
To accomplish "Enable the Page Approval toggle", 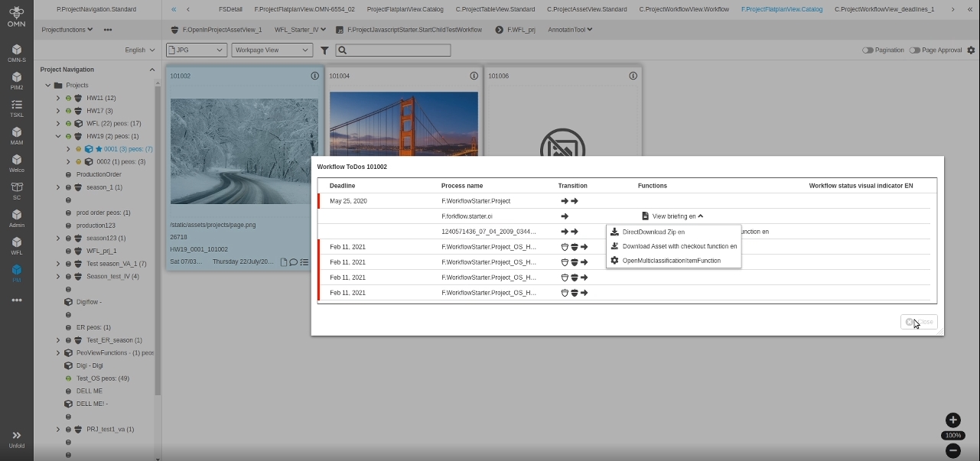I will (914, 50).
